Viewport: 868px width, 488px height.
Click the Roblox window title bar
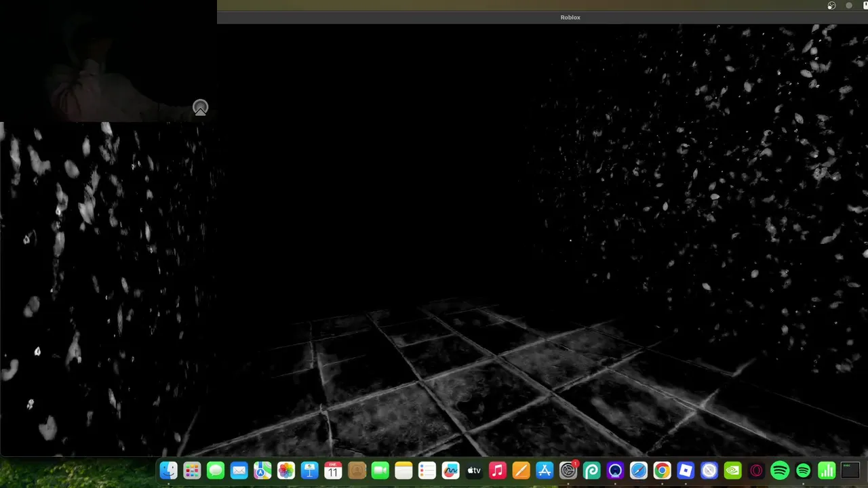click(x=542, y=18)
